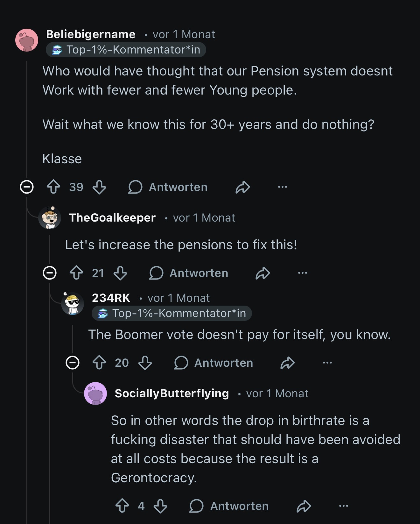Open more options on 234RK's comment
This screenshot has width=420, height=524.
[327, 363]
